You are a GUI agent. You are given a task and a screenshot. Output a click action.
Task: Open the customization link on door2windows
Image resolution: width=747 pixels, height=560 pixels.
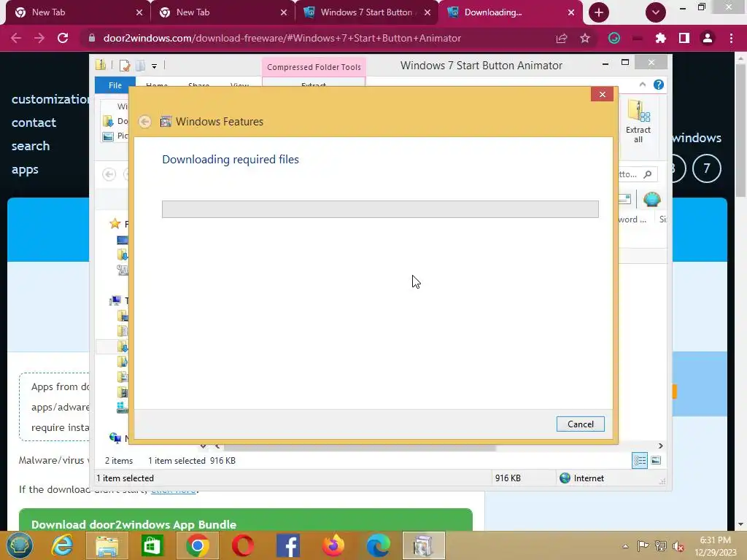(50, 99)
